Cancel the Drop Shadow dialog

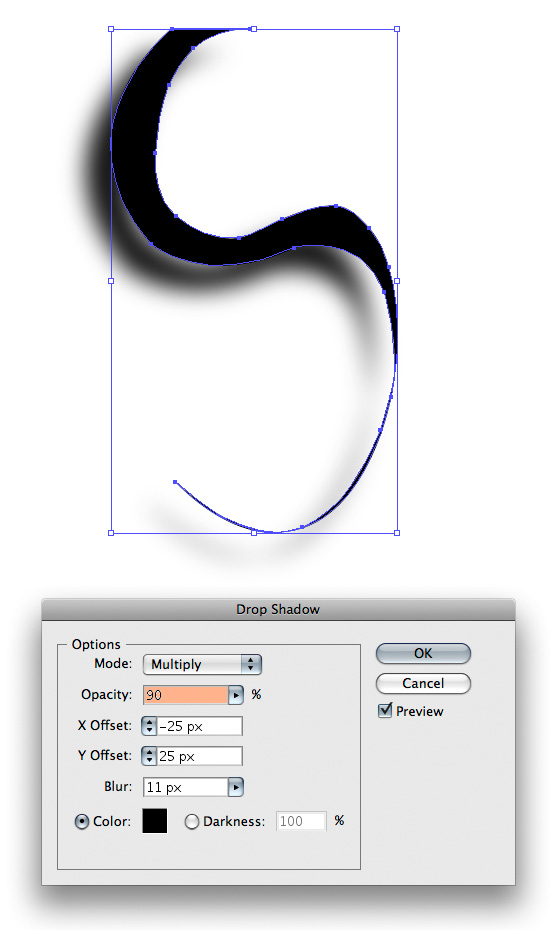pos(423,683)
